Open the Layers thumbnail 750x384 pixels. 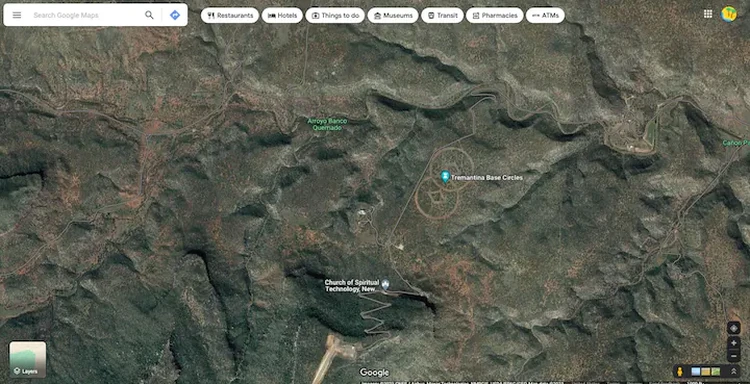click(x=28, y=359)
